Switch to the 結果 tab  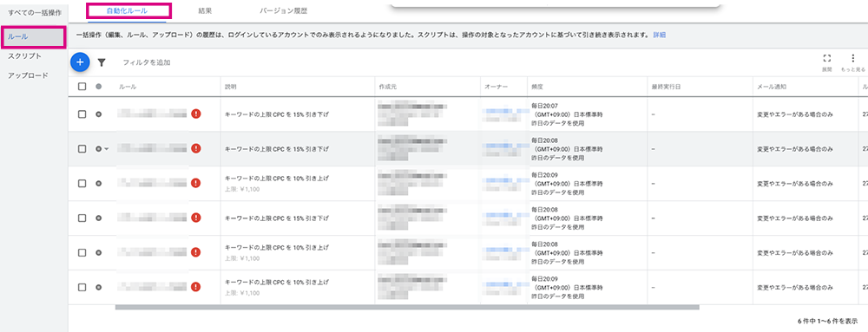click(x=206, y=10)
